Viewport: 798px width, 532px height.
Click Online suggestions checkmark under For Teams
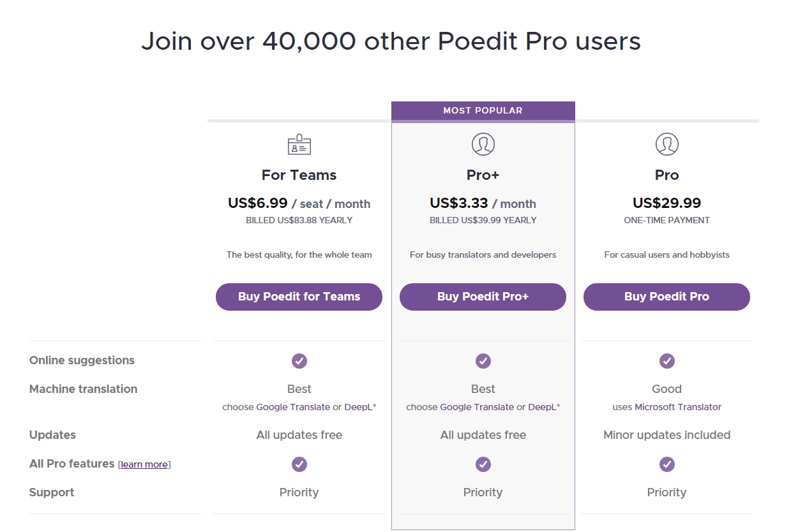pyautogui.click(x=299, y=361)
